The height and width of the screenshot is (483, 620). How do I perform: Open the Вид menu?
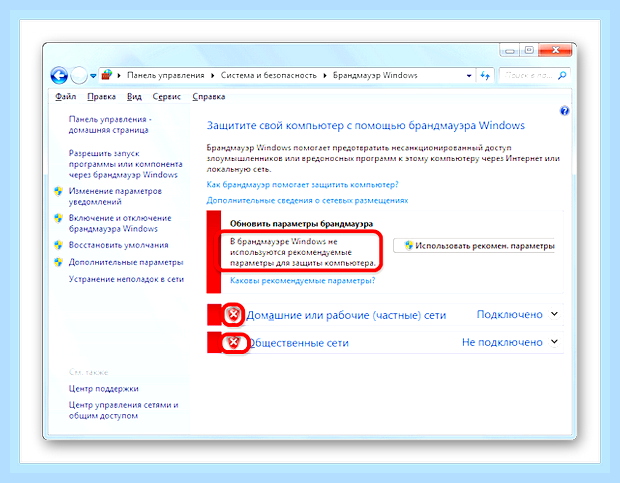point(134,96)
